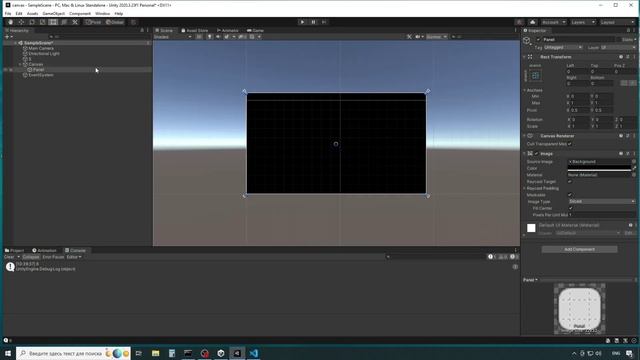Open the Layout dropdown

point(617,22)
